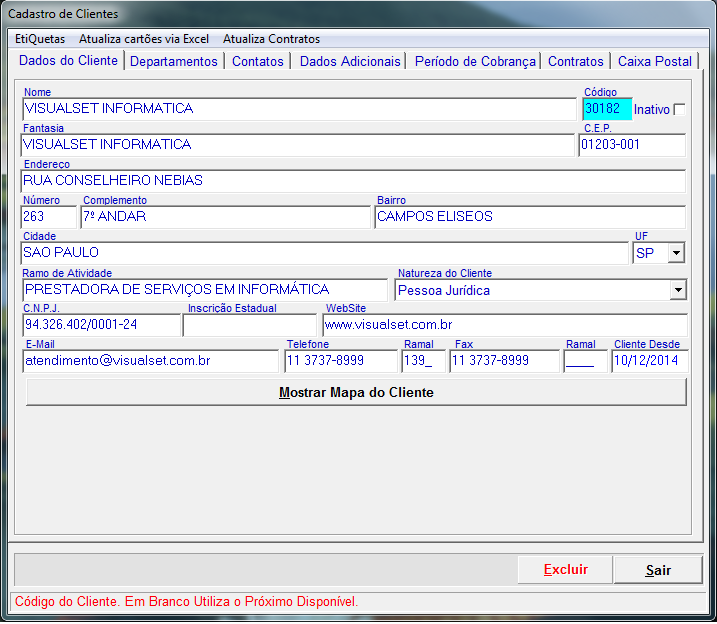Click the Ramo de Atividade field
Screen dimensions: 717x624
click(x=205, y=290)
